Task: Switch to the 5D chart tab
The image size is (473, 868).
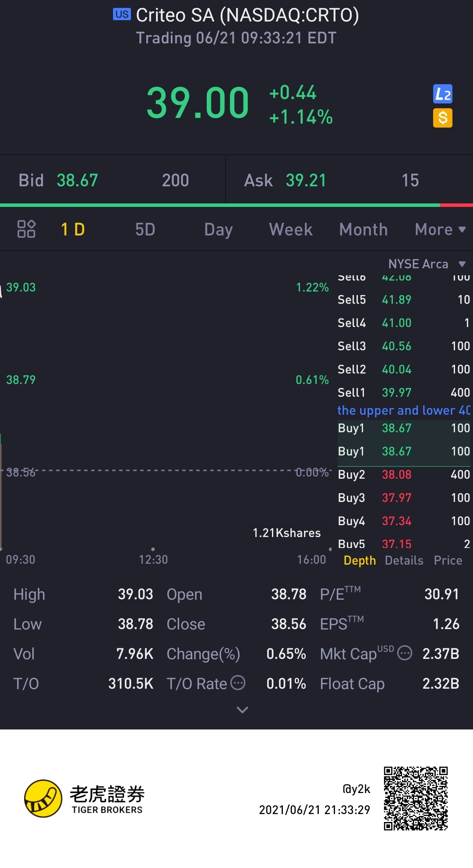Action: coord(145,229)
